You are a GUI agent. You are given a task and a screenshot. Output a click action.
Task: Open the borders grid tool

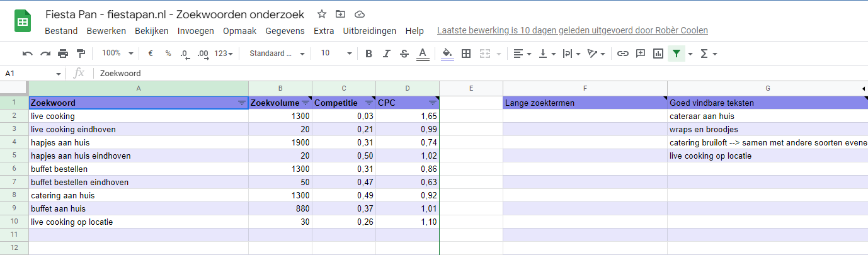point(466,54)
